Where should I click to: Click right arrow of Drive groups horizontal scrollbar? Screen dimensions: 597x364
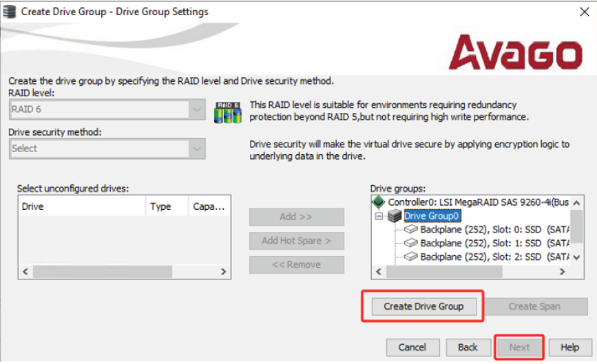(563, 272)
